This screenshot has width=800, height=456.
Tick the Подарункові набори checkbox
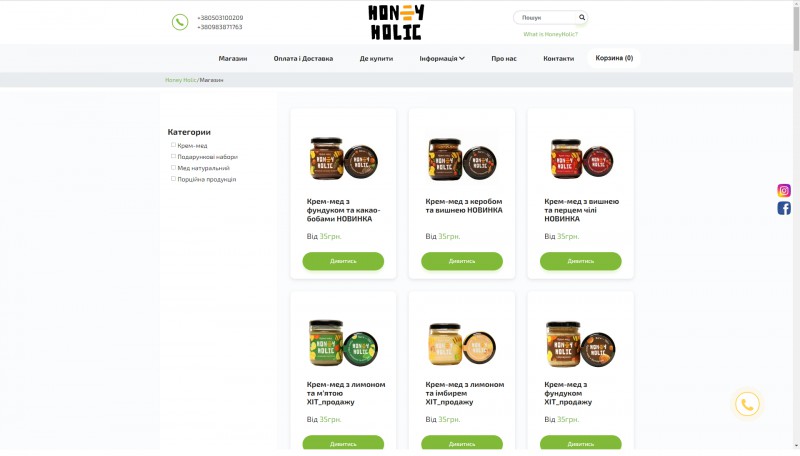point(173,157)
